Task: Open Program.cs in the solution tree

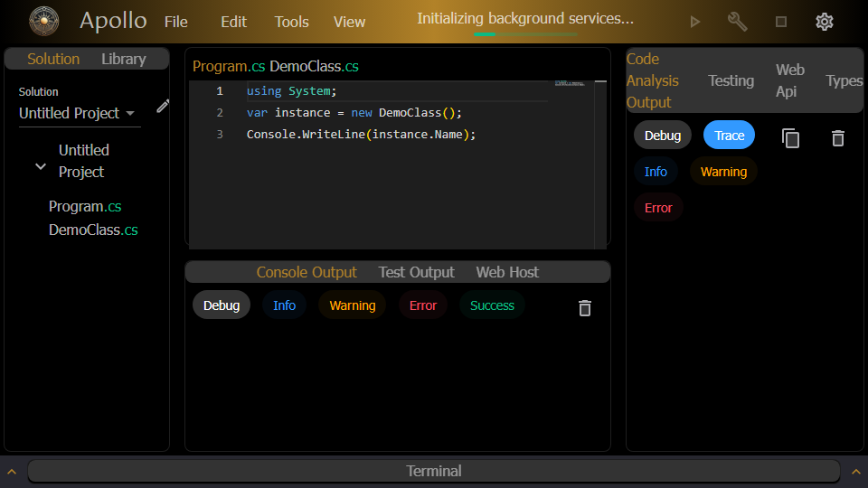Action: tap(85, 206)
